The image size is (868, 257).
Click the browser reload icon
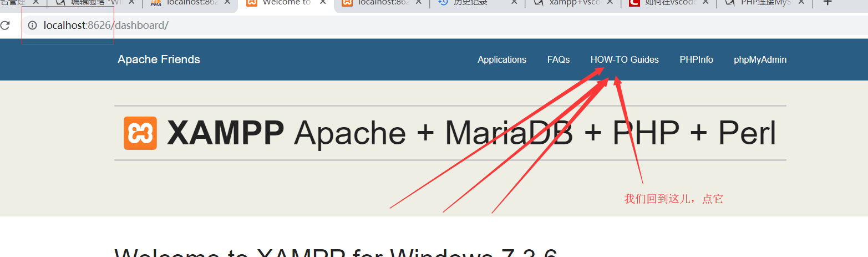coord(5,26)
